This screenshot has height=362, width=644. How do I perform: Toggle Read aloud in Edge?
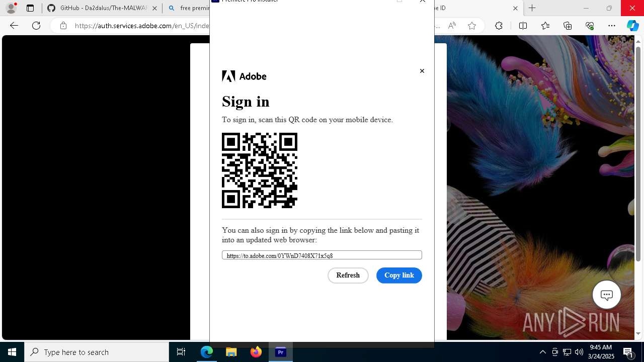pyautogui.click(x=452, y=26)
